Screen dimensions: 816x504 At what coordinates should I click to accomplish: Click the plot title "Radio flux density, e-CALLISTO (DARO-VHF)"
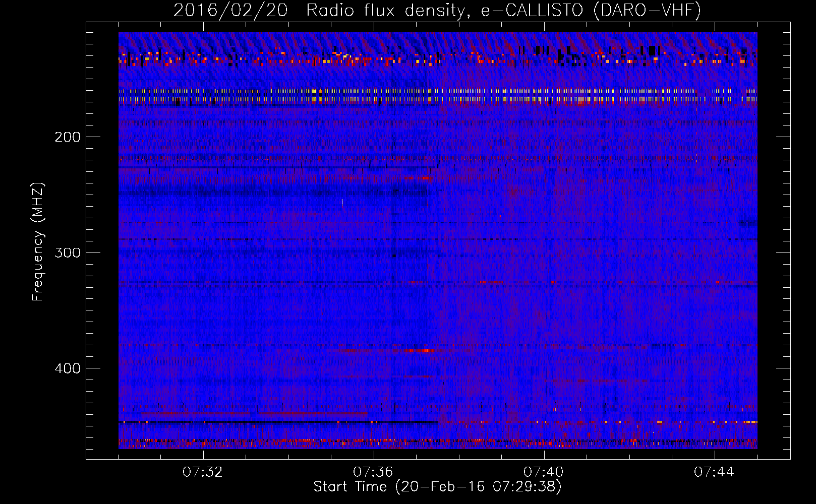pyautogui.click(x=503, y=10)
